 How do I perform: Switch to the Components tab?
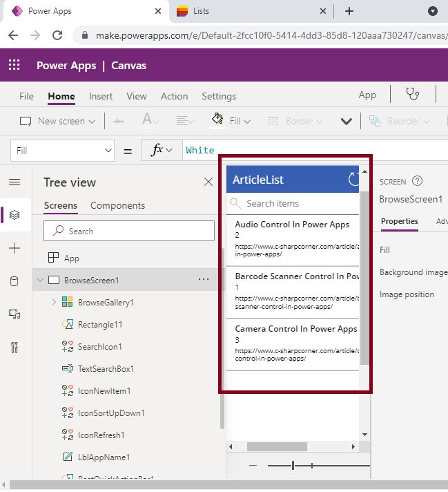[117, 205]
